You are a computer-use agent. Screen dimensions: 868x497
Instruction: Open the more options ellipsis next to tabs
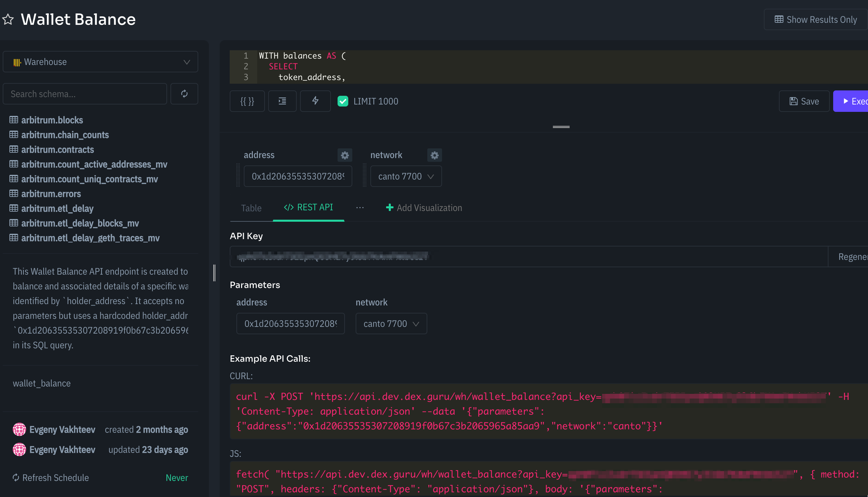point(360,208)
